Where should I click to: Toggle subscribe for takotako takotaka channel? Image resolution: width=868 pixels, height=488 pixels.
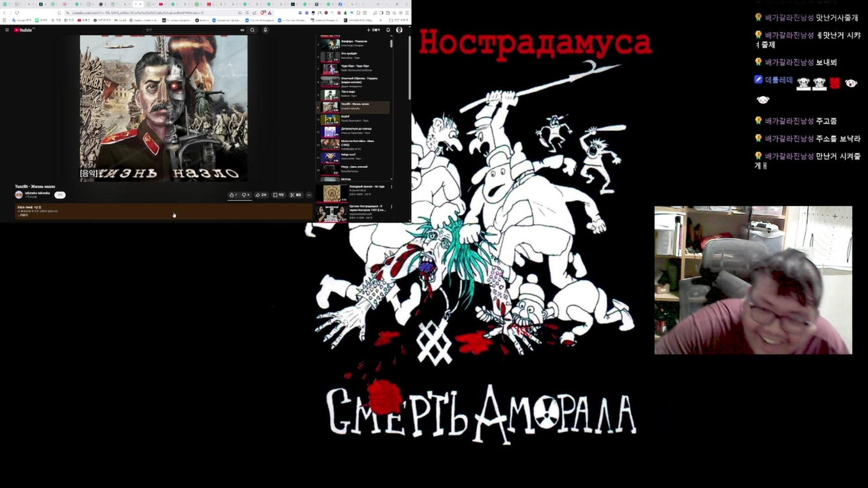pos(60,195)
